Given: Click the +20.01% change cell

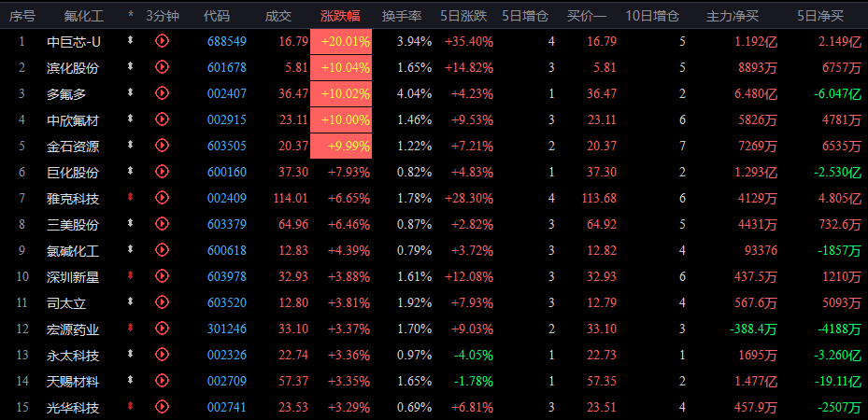Looking at the screenshot, I should point(341,41).
